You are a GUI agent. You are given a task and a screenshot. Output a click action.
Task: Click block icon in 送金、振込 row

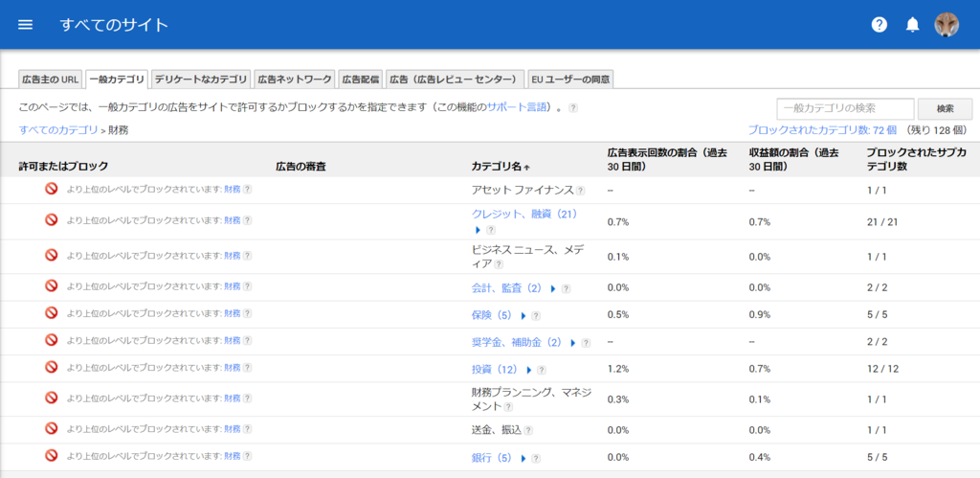(x=52, y=428)
